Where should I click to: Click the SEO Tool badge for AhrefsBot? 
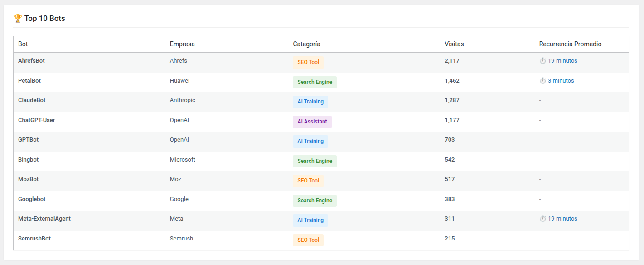point(308,62)
